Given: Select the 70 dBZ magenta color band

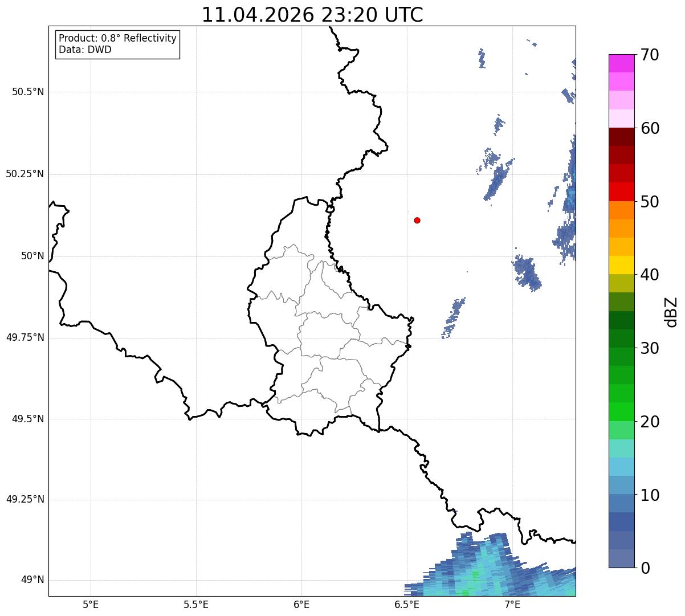Looking at the screenshot, I should (x=622, y=63).
